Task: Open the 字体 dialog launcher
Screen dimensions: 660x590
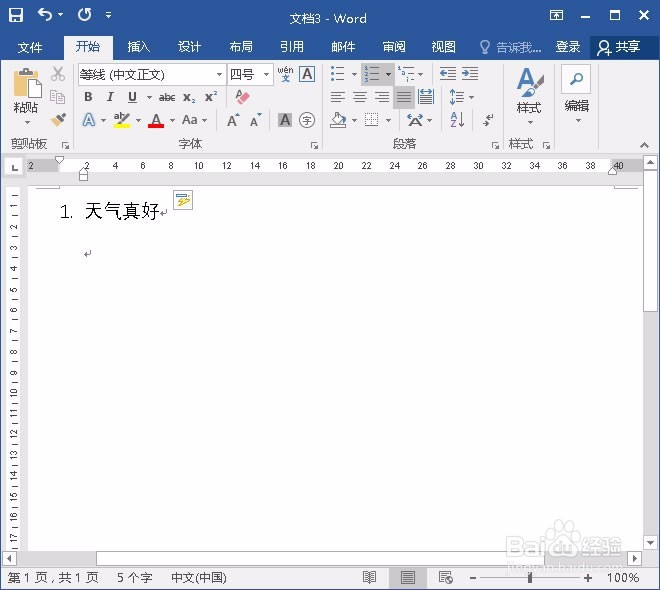Action: point(314,146)
